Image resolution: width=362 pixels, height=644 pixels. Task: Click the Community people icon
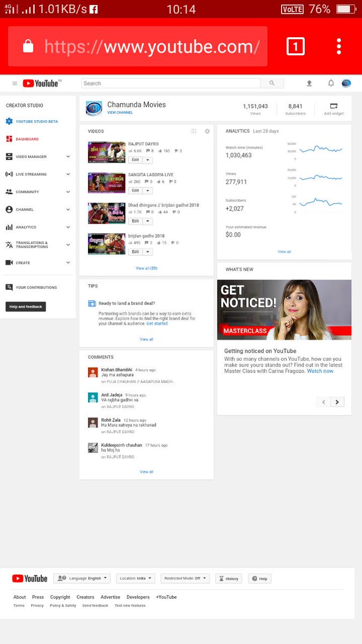pos(9,192)
